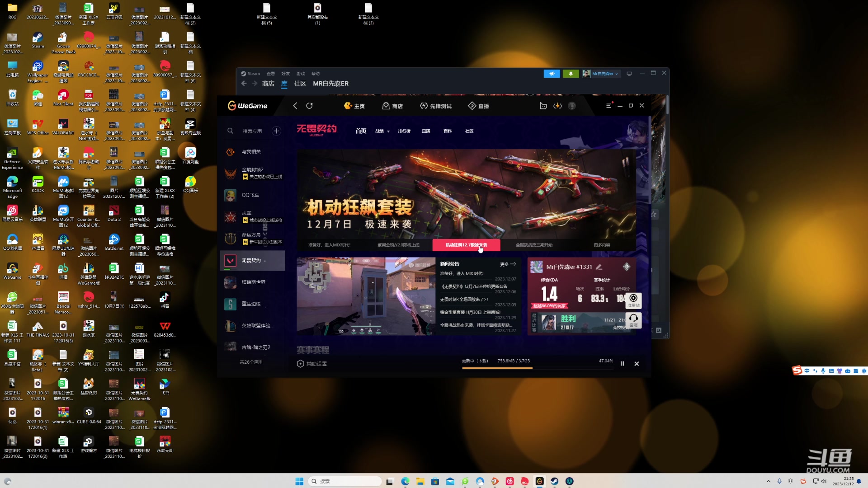
Task: Open Mr白先森er account dropdown in Steam
Action: click(x=602, y=74)
